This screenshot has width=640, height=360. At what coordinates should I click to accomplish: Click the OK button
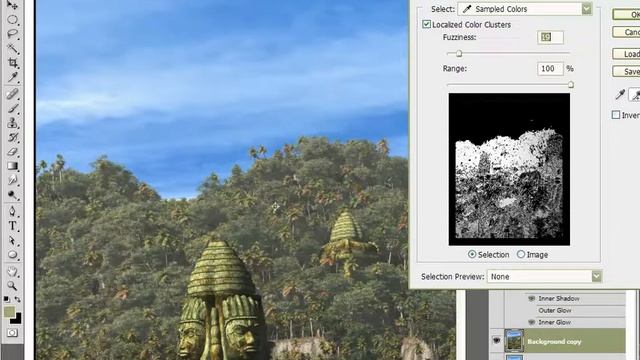coord(627,15)
